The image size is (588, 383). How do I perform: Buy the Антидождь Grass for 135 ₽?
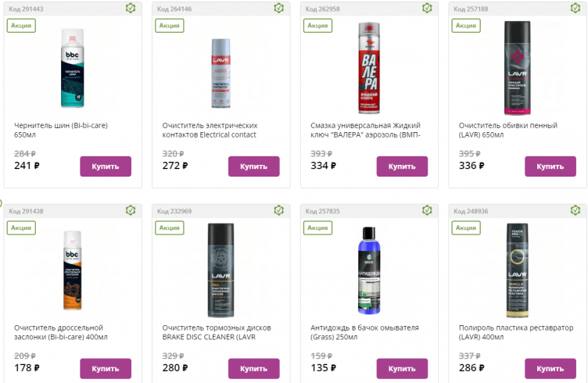pos(402,368)
